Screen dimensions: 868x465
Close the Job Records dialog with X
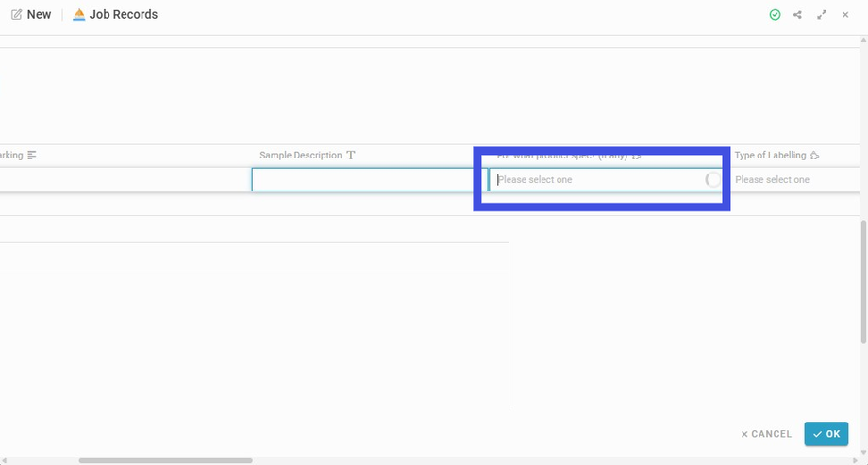845,15
